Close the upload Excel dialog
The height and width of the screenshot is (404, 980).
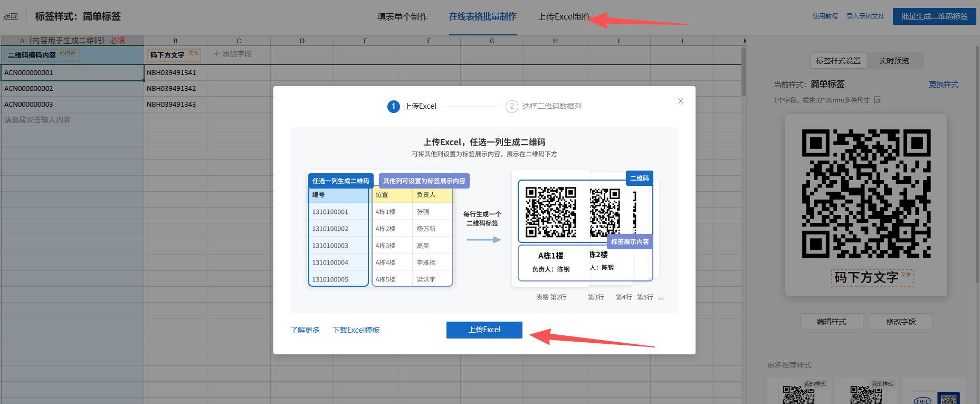point(681,101)
